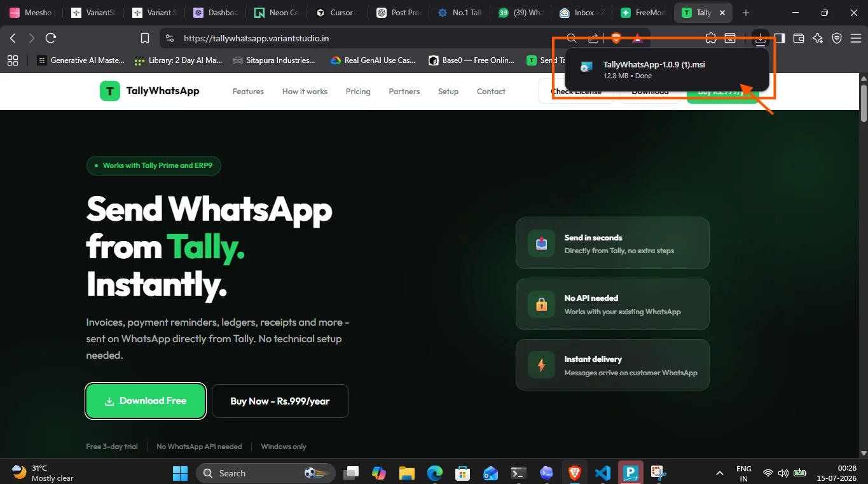This screenshot has height=484, width=868.
Task: Open the browser extensions puzzle icon
Action: click(x=711, y=38)
